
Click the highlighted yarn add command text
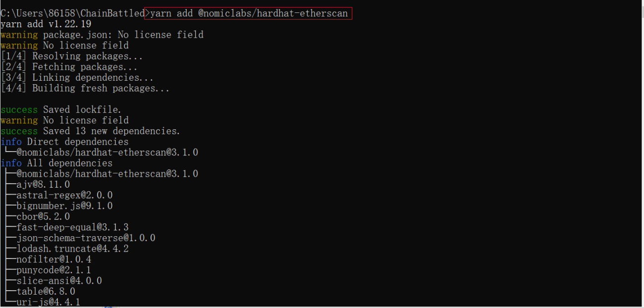pyautogui.click(x=248, y=13)
